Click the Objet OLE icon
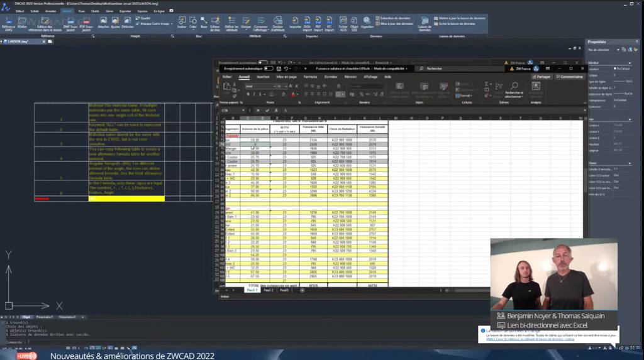 click(x=354, y=24)
